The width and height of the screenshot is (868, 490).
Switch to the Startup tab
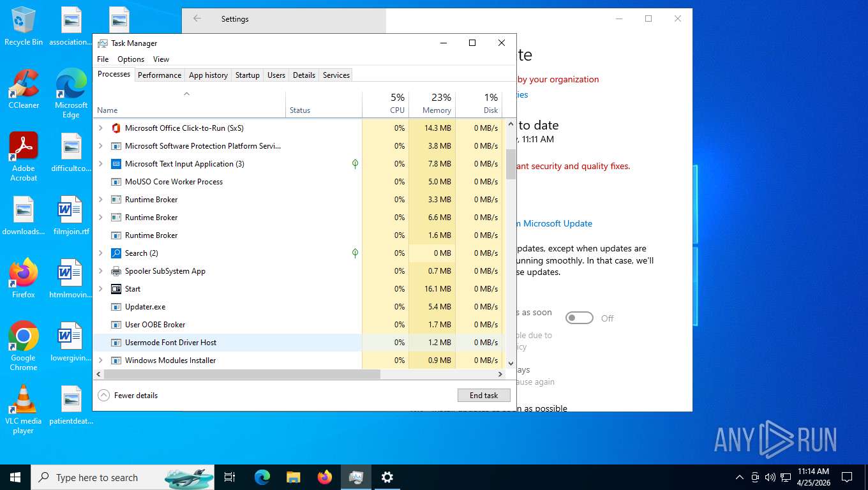[x=248, y=75]
